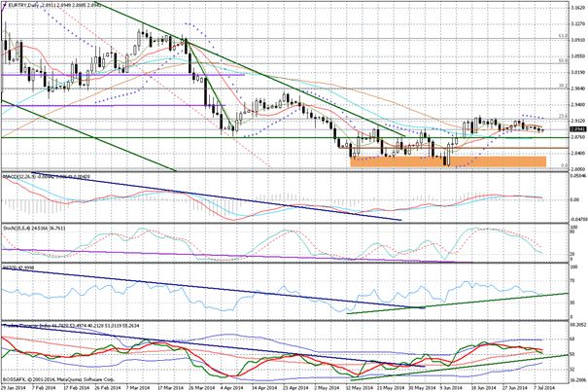588x392 pixels.
Task: Click the 2.9480 price scale value
Action: tap(576, 105)
